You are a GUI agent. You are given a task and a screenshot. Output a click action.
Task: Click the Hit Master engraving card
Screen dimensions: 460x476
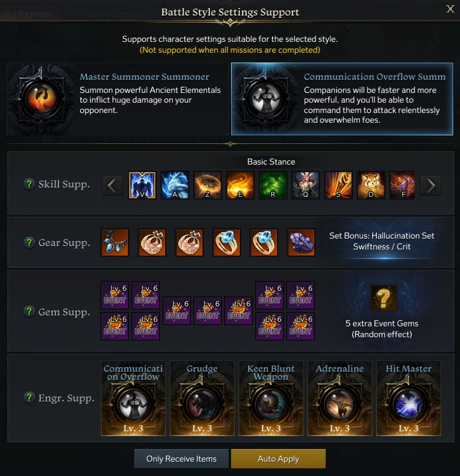tap(408, 398)
